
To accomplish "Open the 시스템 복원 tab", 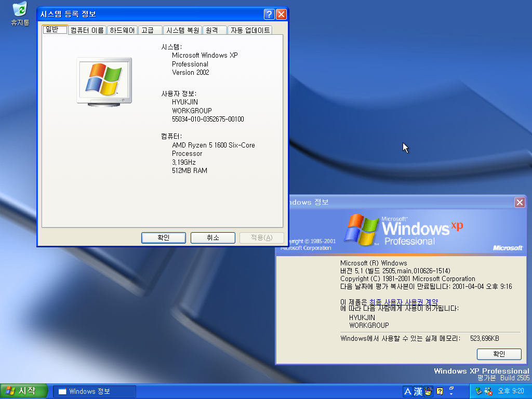I will 182,30.
